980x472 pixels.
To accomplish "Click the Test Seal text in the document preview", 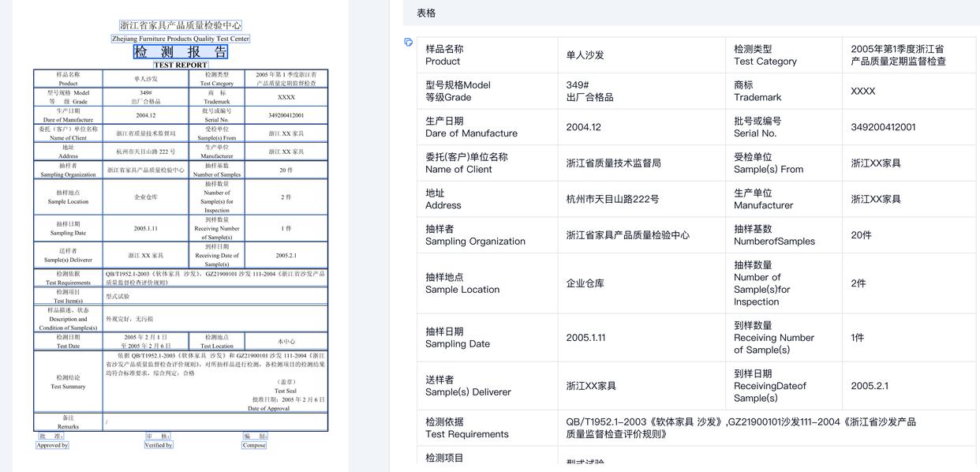I will [x=286, y=391].
